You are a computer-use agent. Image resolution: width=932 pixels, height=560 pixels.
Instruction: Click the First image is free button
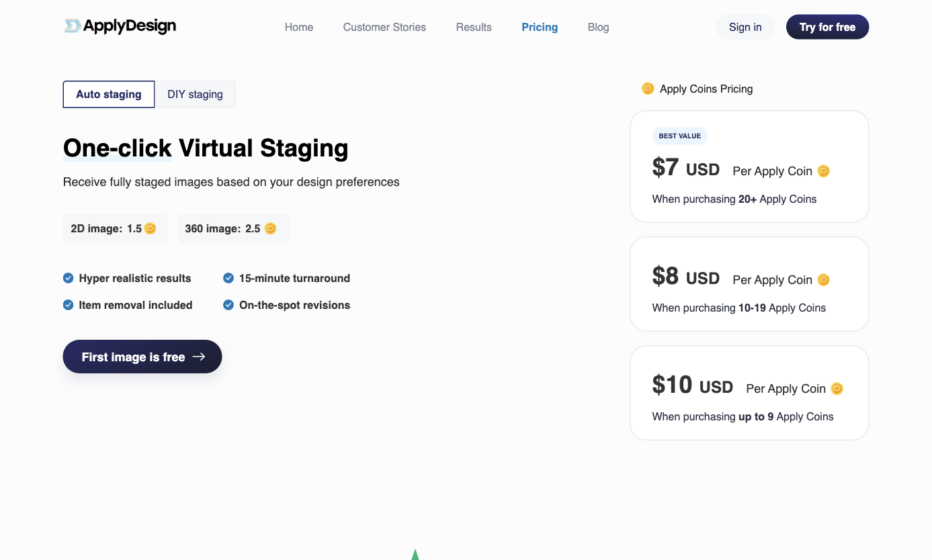142,357
